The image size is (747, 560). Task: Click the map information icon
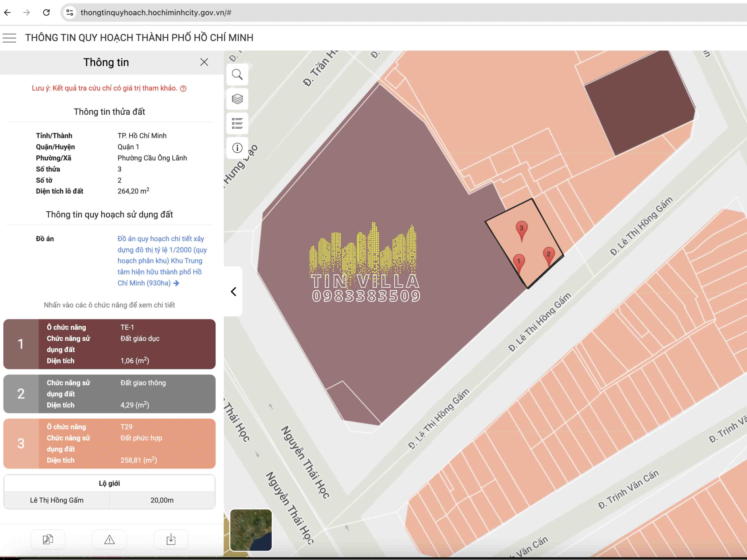click(x=237, y=148)
